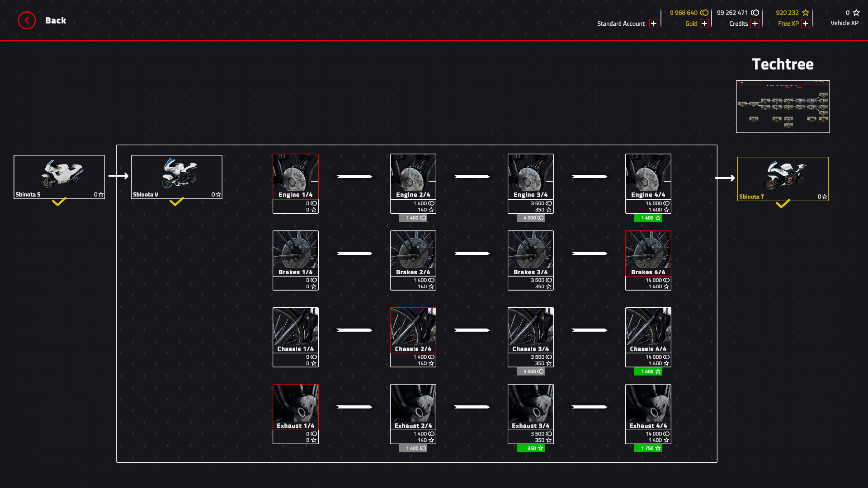The height and width of the screenshot is (488, 868).
Task: Click the plus icon next to Gold
Action: pyautogui.click(x=704, y=23)
